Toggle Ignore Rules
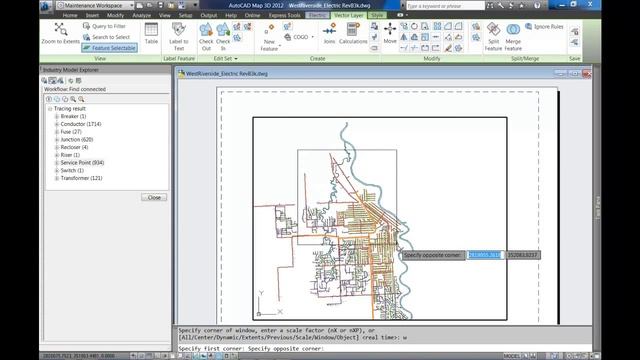 [544, 27]
